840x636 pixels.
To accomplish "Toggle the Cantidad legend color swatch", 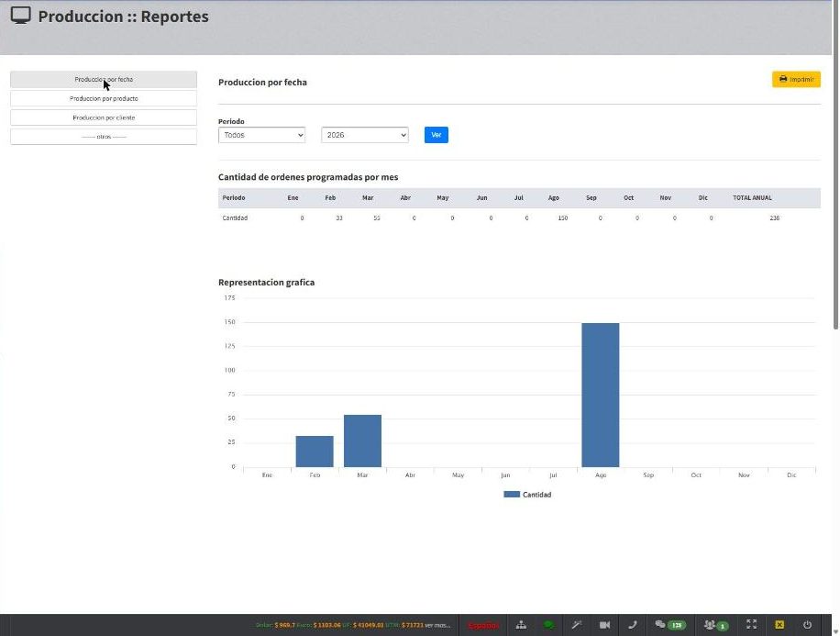I will (512, 495).
